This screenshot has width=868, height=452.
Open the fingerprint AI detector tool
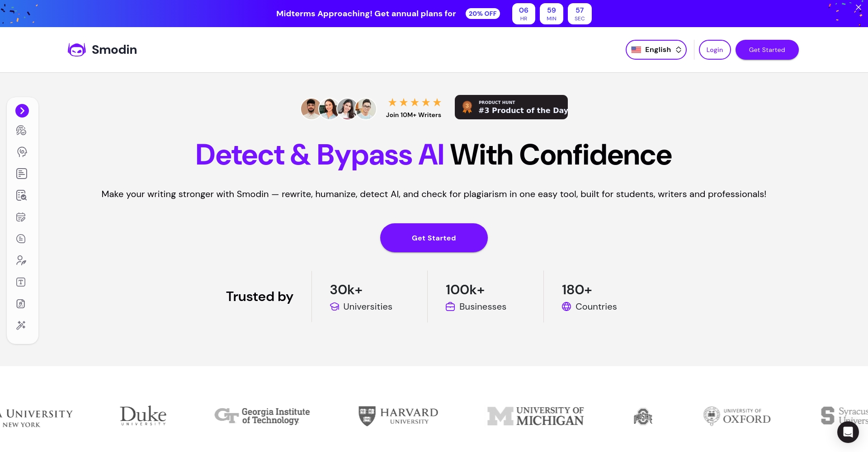21,131
